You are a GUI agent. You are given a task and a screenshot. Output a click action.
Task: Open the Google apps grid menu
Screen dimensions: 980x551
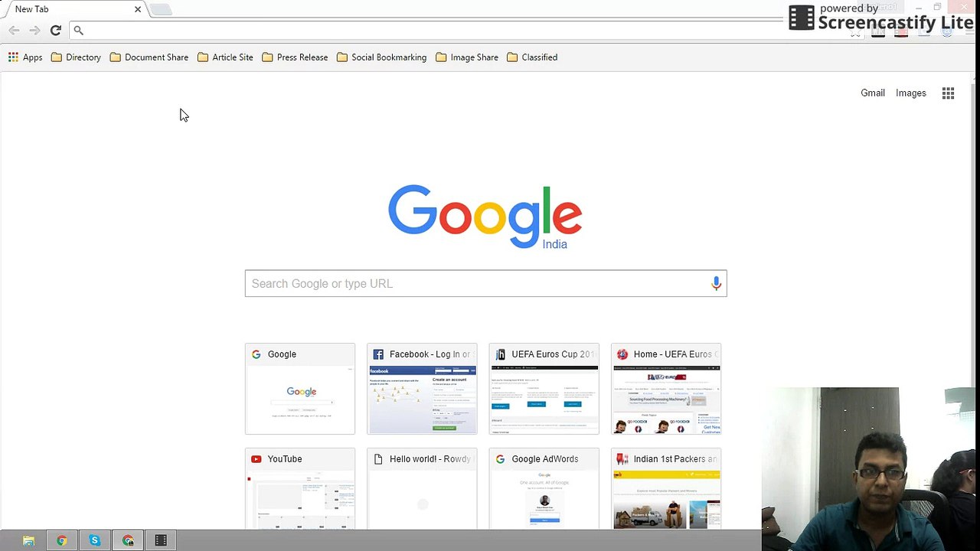[948, 93]
